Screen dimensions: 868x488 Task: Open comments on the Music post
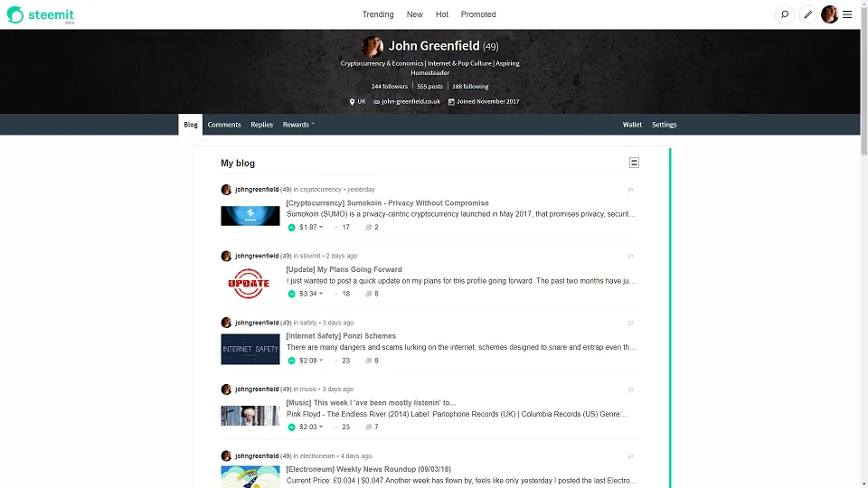372,427
